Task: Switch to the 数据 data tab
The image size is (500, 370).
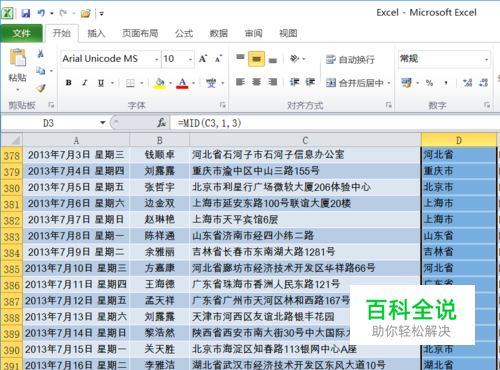Action: pyautogui.click(x=219, y=33)
